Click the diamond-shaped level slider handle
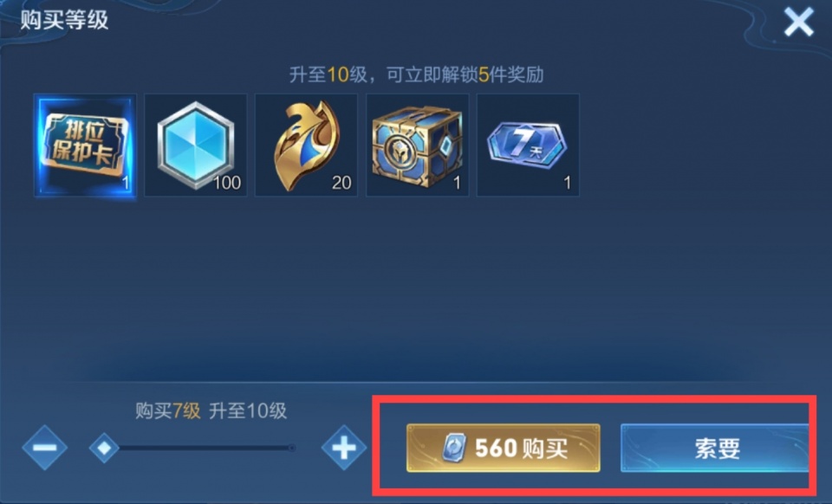 [104, 448]
